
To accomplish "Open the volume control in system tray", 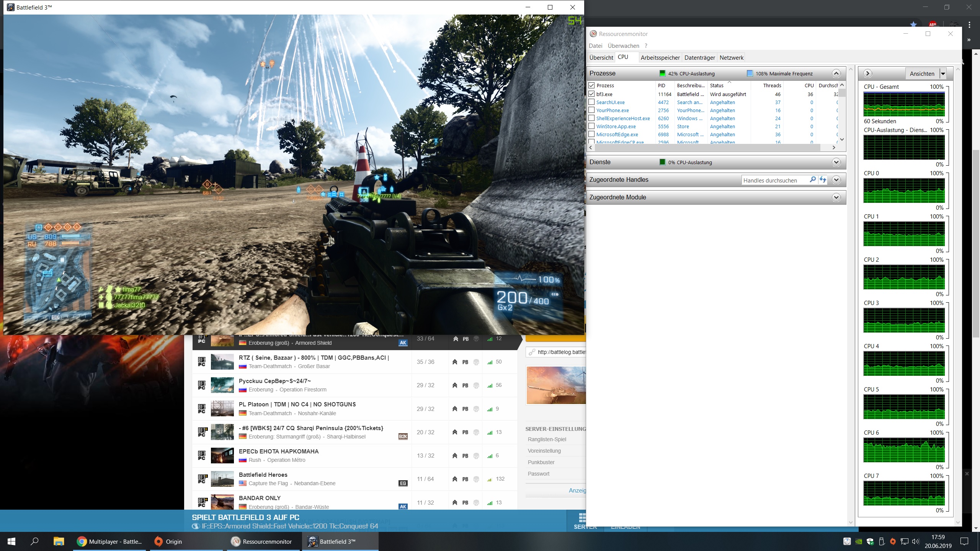I will [916, 541].
